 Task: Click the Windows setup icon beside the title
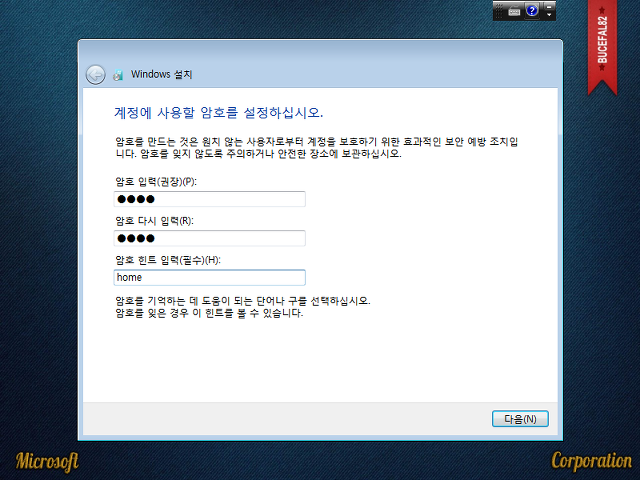tap(118, 75)
